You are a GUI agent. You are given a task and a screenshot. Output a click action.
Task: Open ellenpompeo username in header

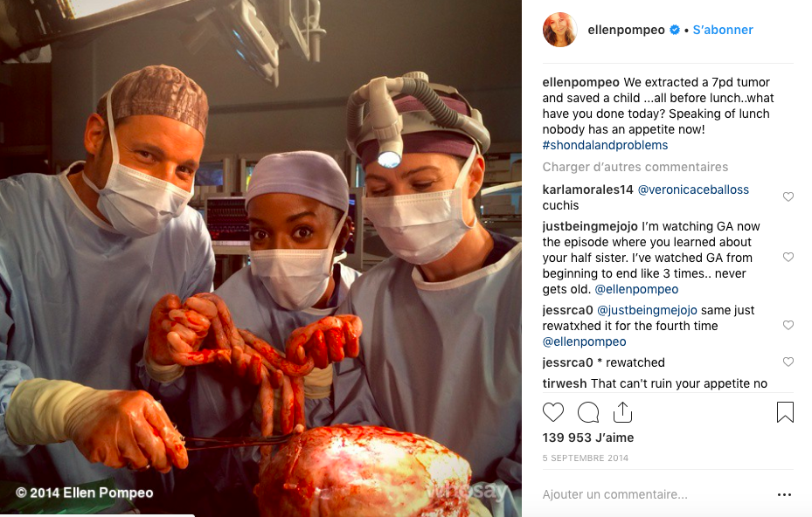tap(626, 30)
